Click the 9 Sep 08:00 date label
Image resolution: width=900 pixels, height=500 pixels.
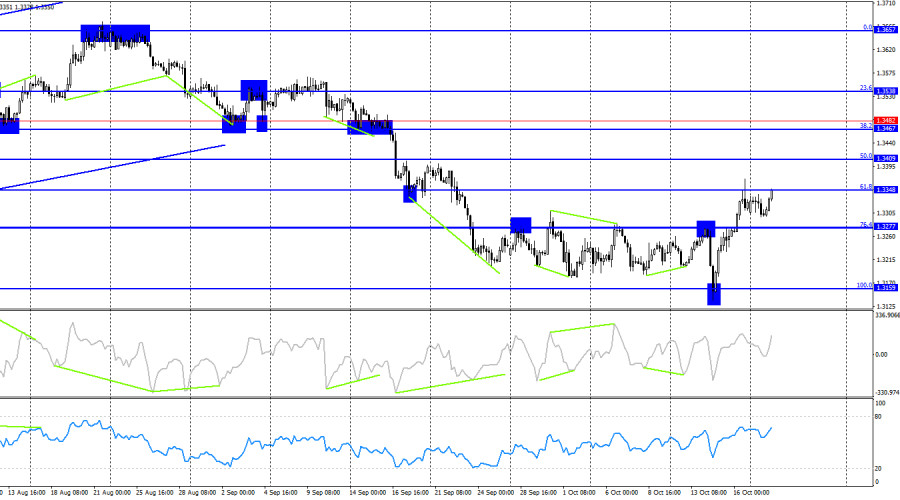point(323,493)
